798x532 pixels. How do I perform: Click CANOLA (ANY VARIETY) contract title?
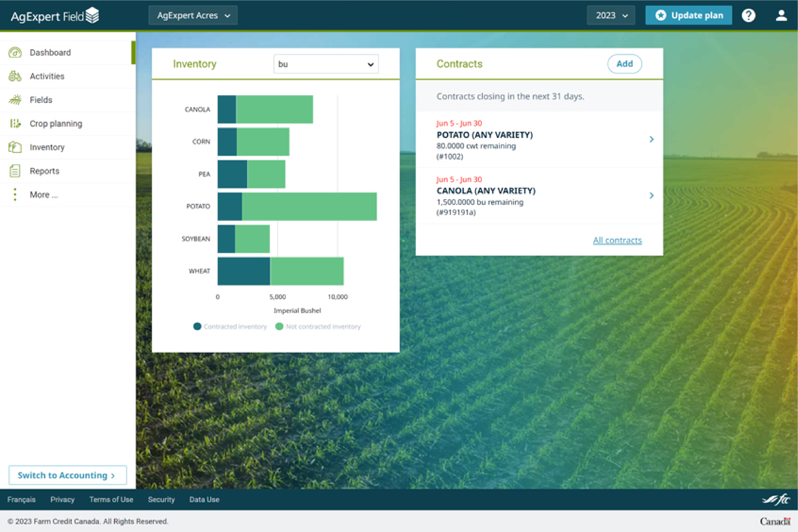pos(486,191)
